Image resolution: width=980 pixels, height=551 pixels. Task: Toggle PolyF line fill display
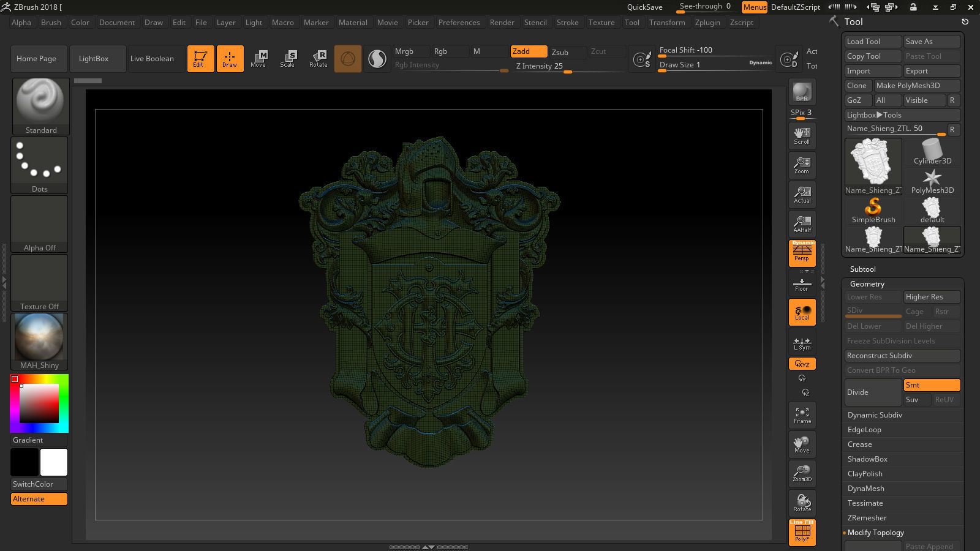pyautogui.click(x=802, y=533)
